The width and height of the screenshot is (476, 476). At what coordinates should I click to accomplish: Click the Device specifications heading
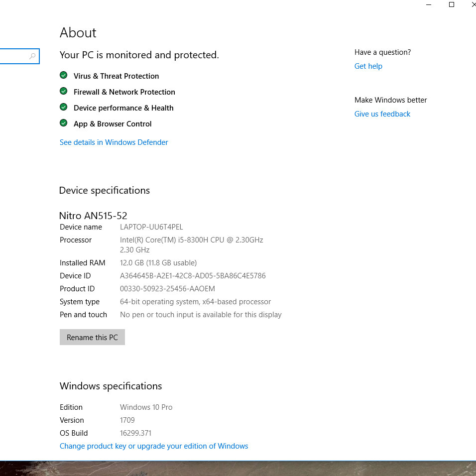(105, 190)
